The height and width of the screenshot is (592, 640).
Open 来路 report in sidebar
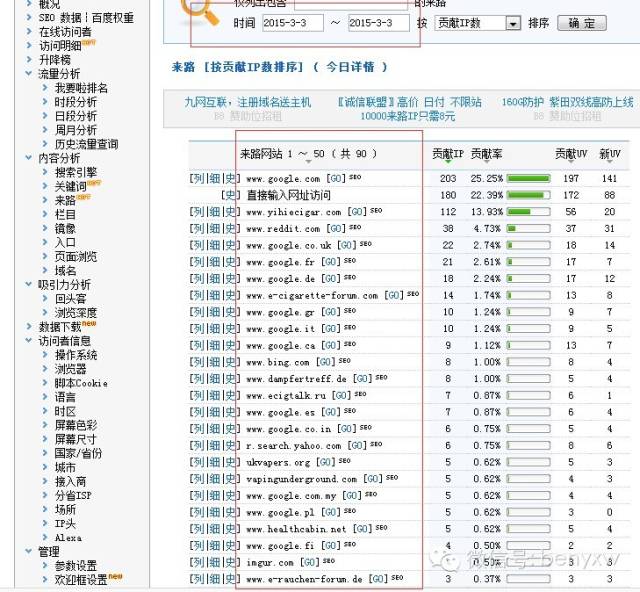[x=65, y=200]
